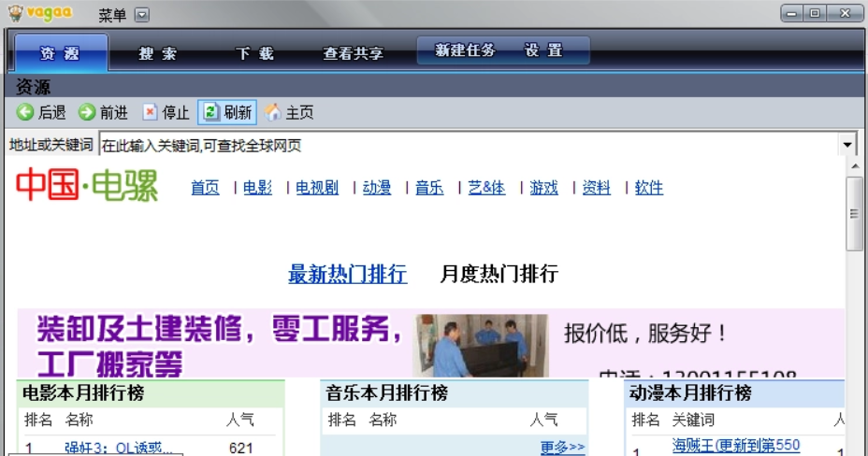Click the 动漫本月排行榜 header
868x456 pixels.
[689, 393]
